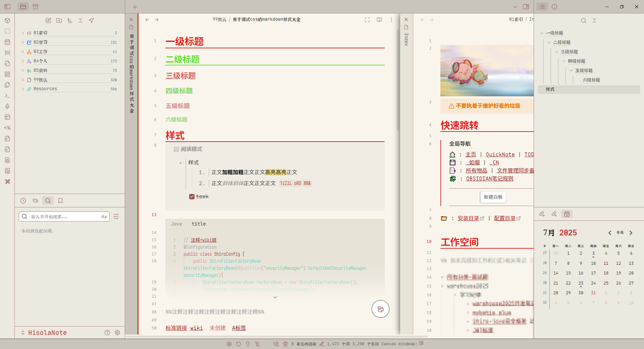Viewport: 644px width, 349px height.
Task: Select July 31 in calendar
Action: pyautogui.click(x=593, y=293)
